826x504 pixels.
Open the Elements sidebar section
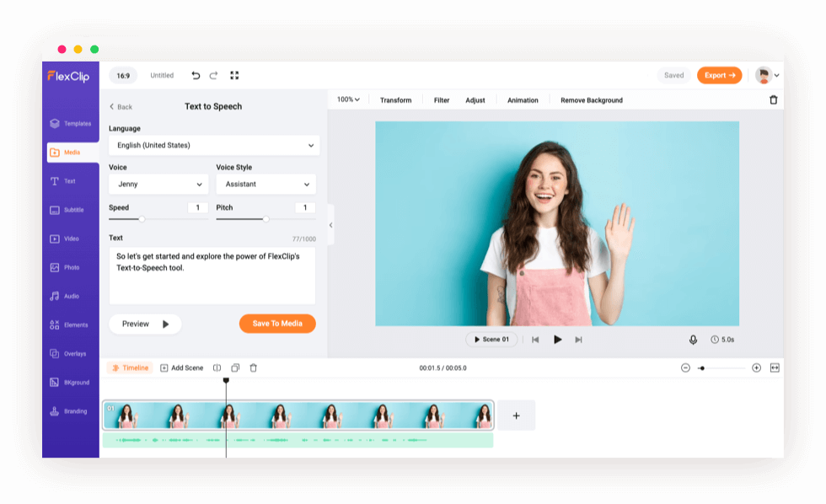coord(69,325)
